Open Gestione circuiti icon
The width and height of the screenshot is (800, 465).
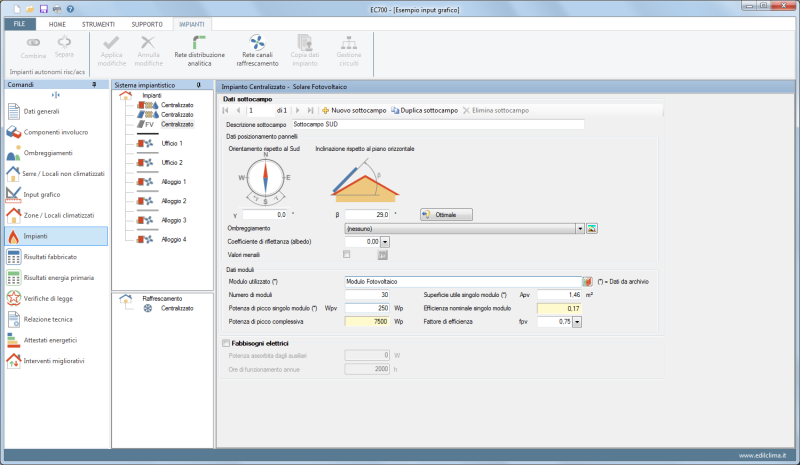pyautogui.click(x=349, y=43)
